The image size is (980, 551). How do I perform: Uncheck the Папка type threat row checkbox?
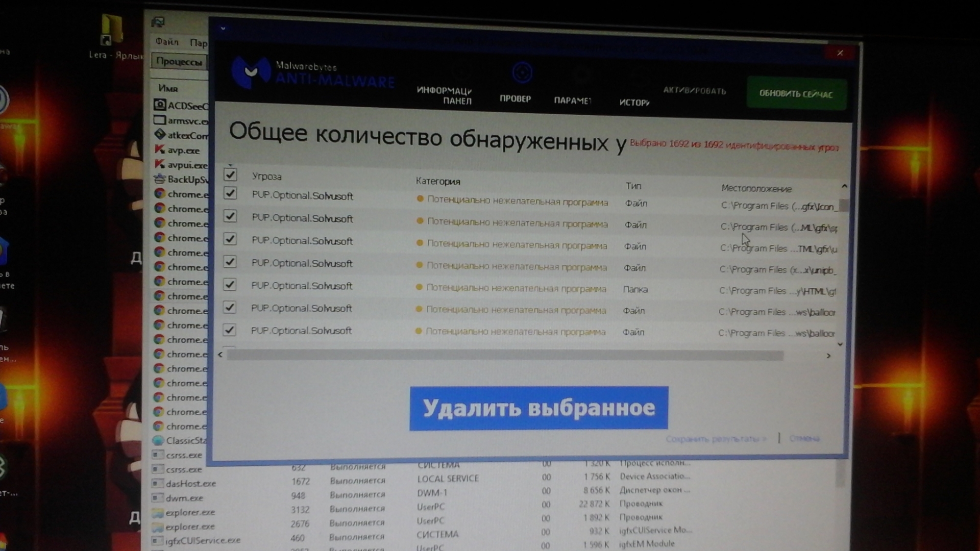coord(230,285)
